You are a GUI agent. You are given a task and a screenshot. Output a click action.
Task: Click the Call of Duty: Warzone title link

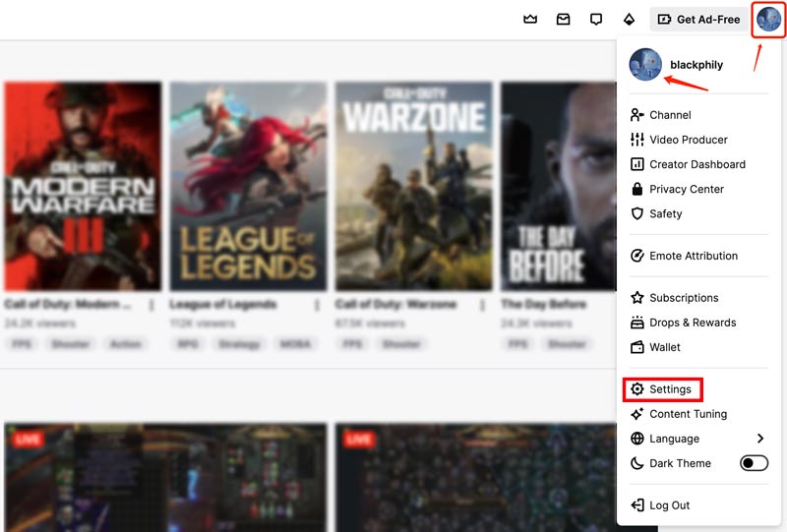point(395,304)
